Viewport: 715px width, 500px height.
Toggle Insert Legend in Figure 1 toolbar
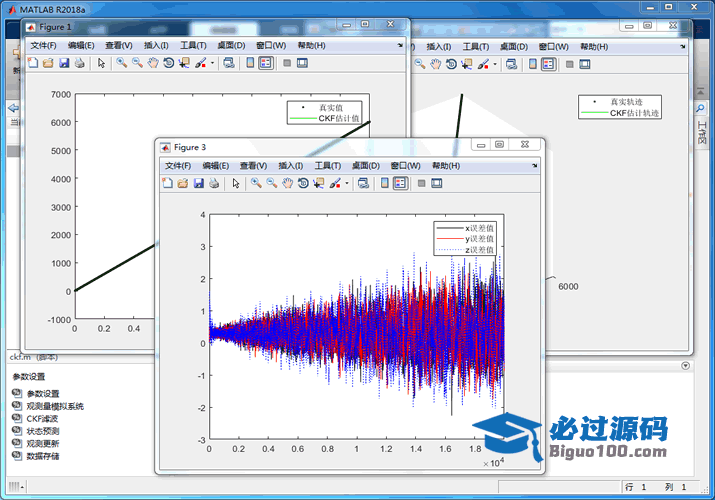266,63
